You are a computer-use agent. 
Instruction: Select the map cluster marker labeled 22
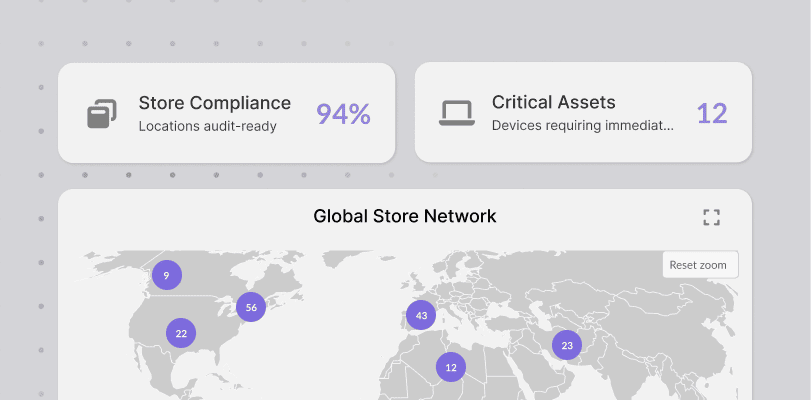point(181,334)
